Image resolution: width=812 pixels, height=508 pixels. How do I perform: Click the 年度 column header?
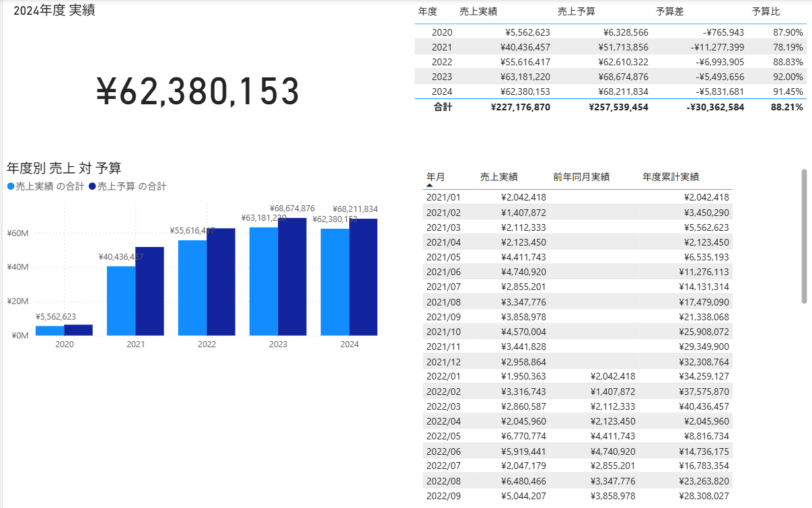[428, 11]
